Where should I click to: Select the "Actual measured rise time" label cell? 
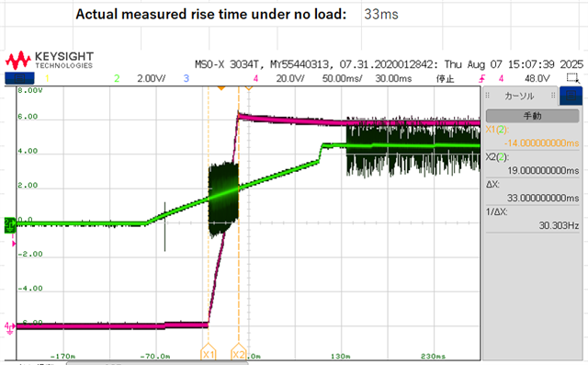(x=211, y=15)
